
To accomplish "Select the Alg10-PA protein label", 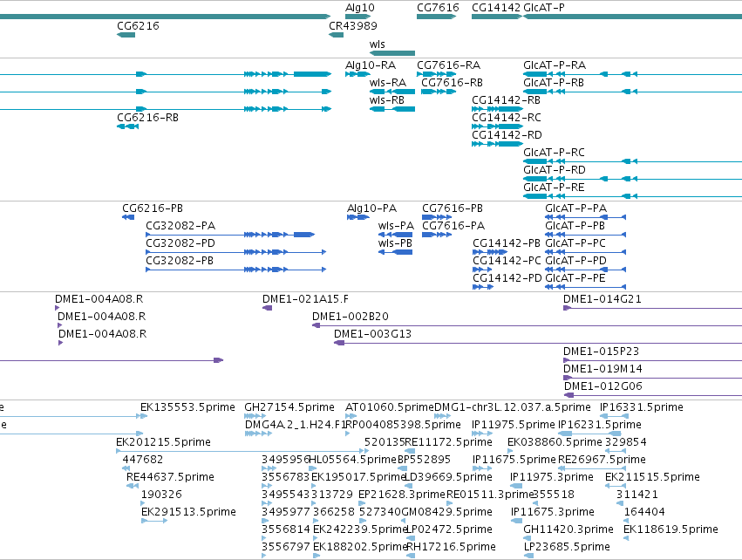I will 372,208.
